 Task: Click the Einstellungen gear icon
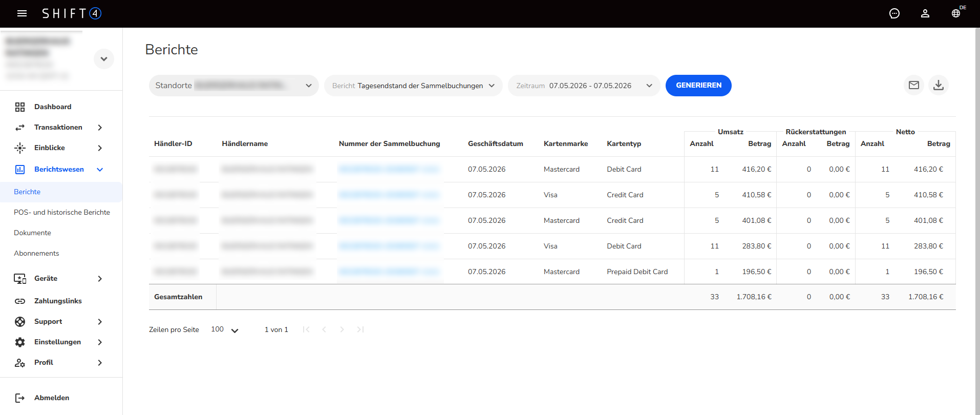[x=20, y=342]
